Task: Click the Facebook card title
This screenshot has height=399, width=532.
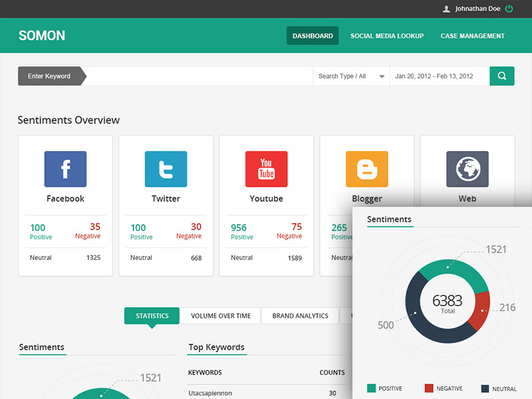Action: click(65, 198)
